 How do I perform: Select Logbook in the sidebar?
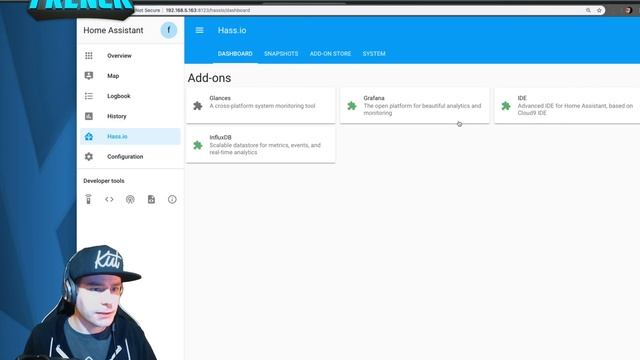pyautogui.click(x=130, y=96)
